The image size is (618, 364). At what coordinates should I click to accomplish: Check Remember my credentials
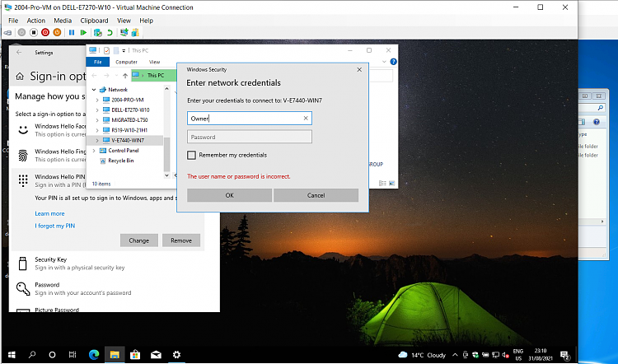[191, 155]
